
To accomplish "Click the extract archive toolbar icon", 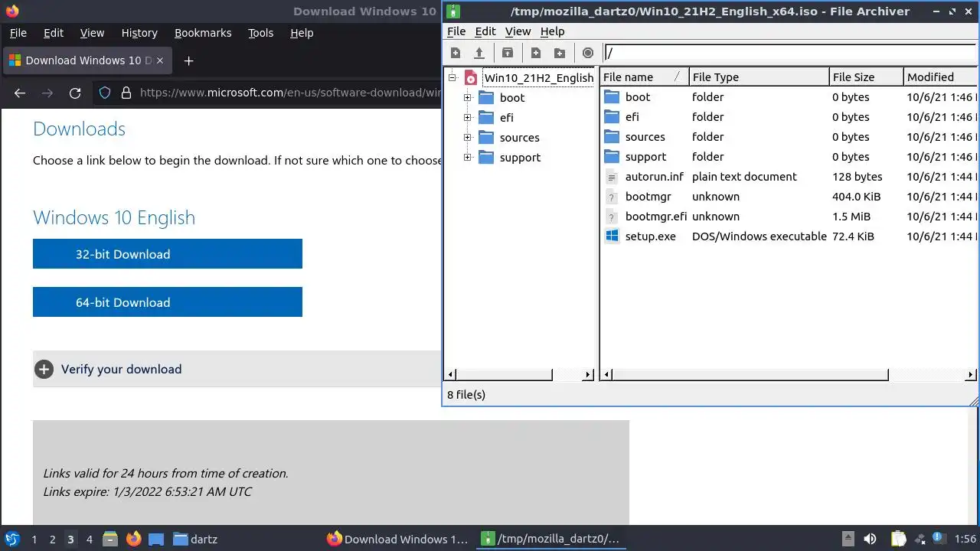I will click(508, 53).
